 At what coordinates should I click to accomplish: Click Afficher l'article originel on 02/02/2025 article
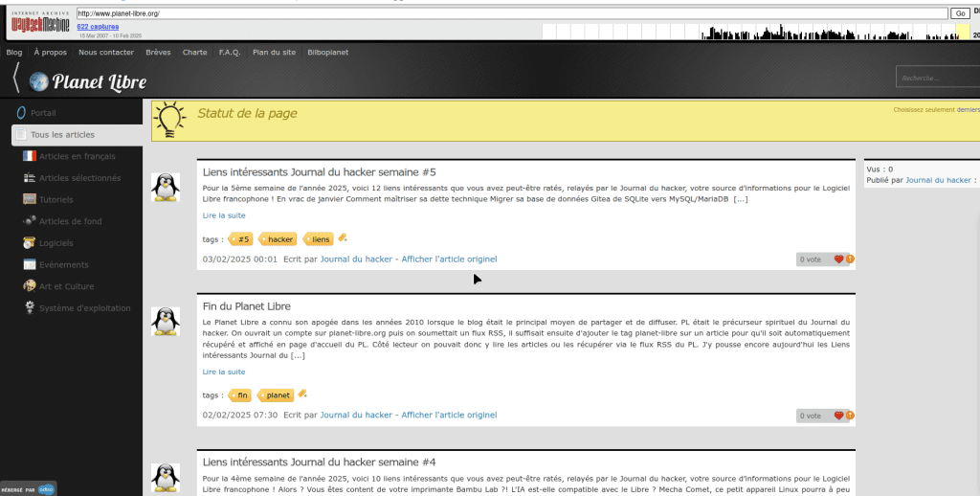coord(450,415)
